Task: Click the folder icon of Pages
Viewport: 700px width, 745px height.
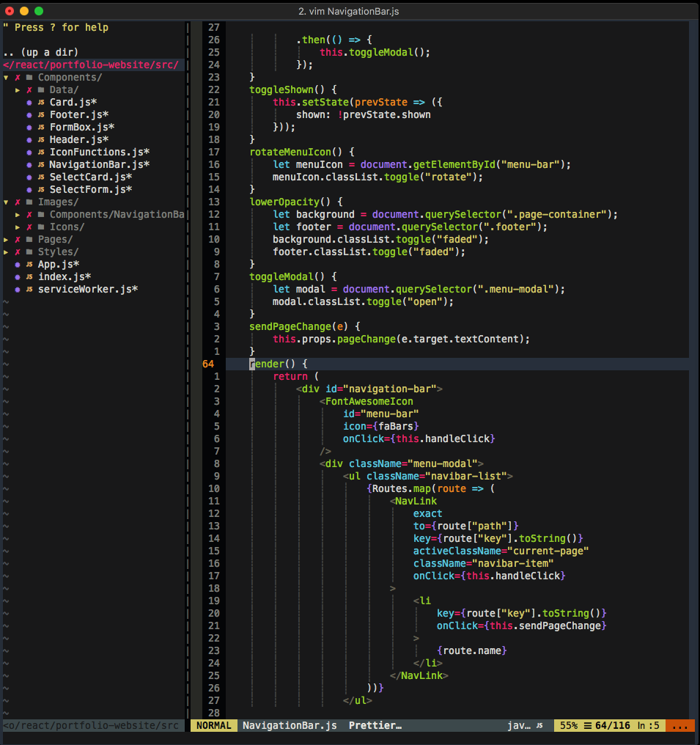Action: click(29, 239)
